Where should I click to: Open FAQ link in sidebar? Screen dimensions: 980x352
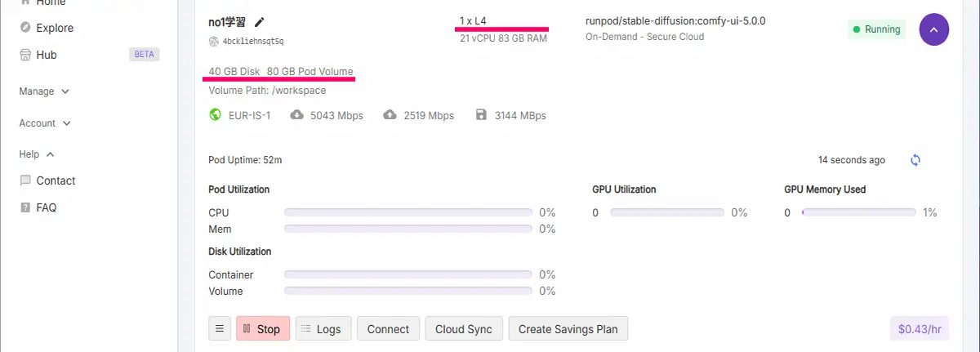coord(38,207)
